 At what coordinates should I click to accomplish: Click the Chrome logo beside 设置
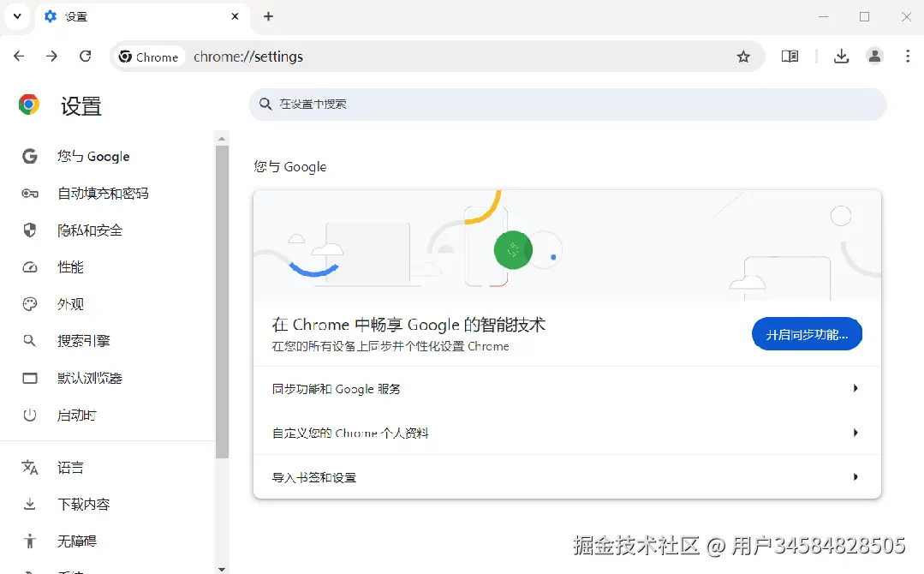click(x=29, y=105)
